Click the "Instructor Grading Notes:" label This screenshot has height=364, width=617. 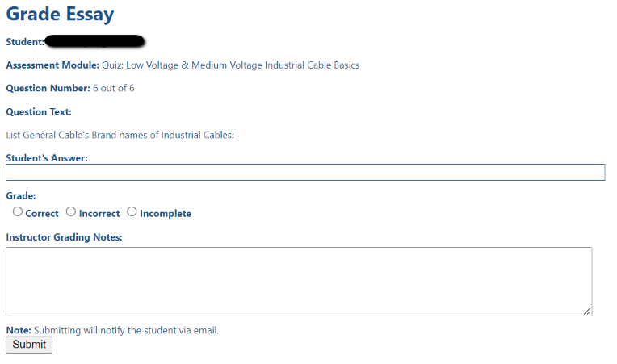point(64,237)
